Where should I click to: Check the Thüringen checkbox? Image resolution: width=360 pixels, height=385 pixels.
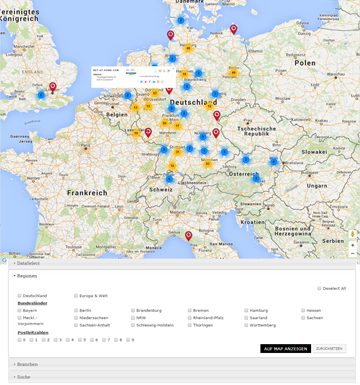click(190, 325)
